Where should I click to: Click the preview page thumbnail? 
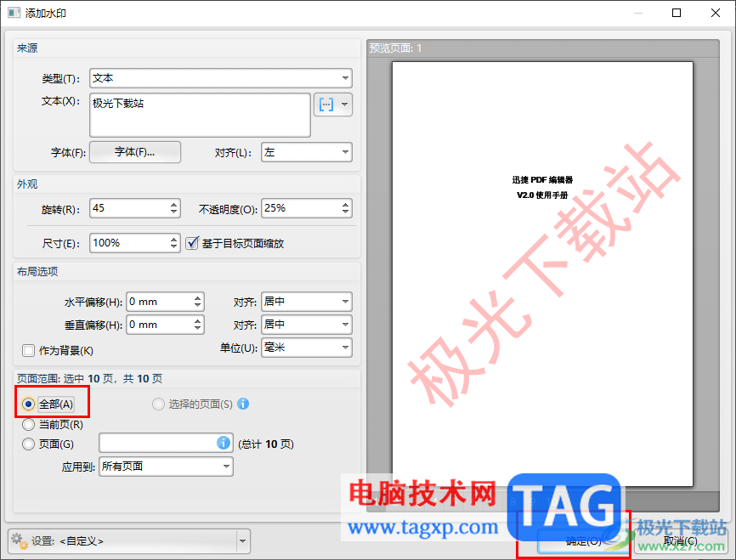coord(542,274)
